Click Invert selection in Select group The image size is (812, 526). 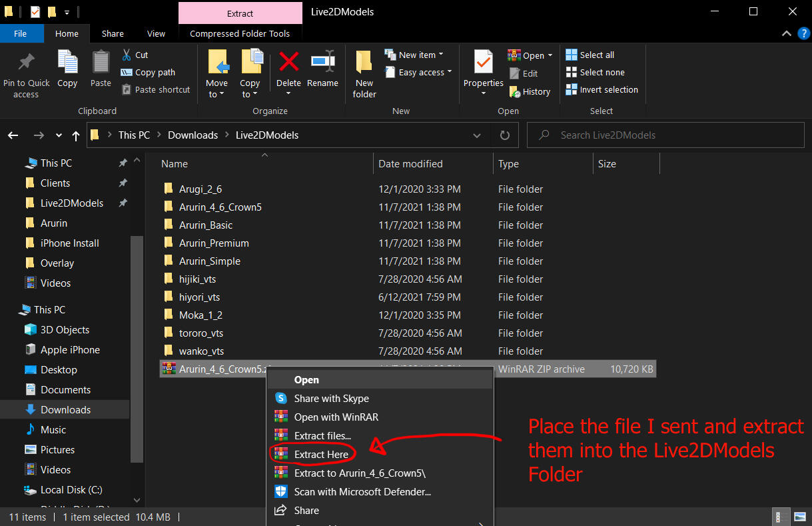click(x=602, y=89)
